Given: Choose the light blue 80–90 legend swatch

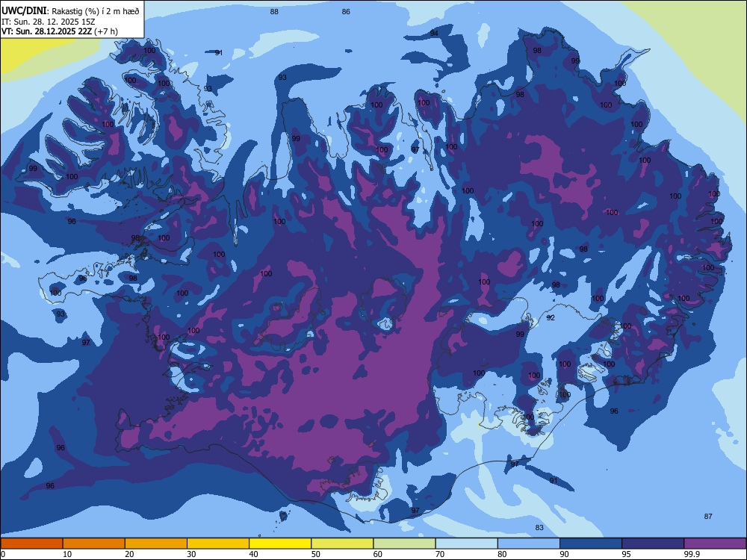Looking at the screenshot, I should pyautogui.click(x=529, y=544).
